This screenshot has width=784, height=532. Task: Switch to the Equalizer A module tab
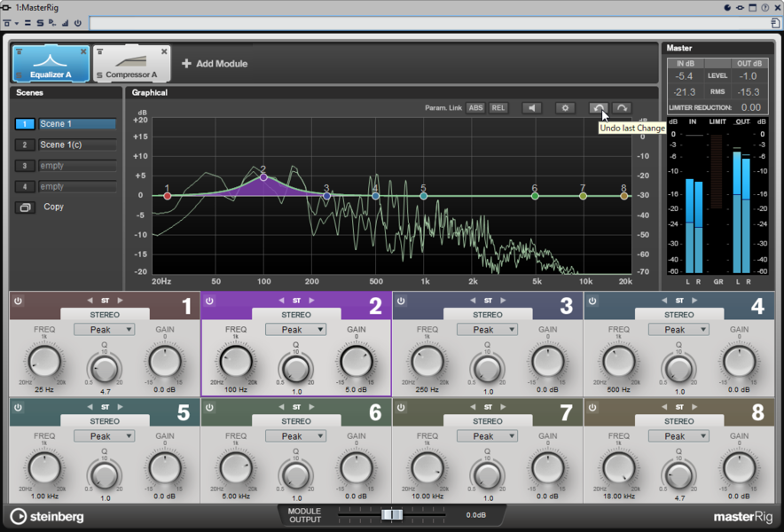click(x=51, y=64)
